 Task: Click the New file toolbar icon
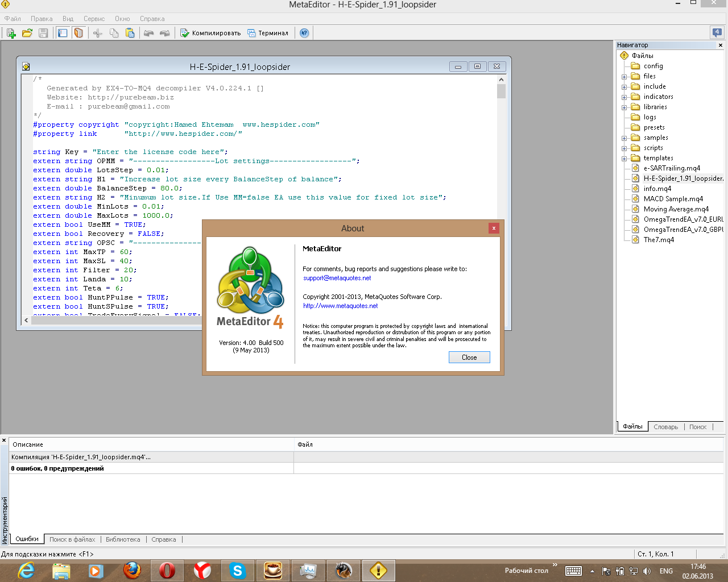(x=11, y=33)
